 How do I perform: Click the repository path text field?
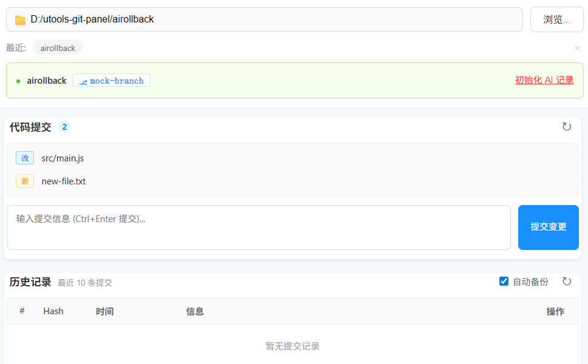pos(273,19)
